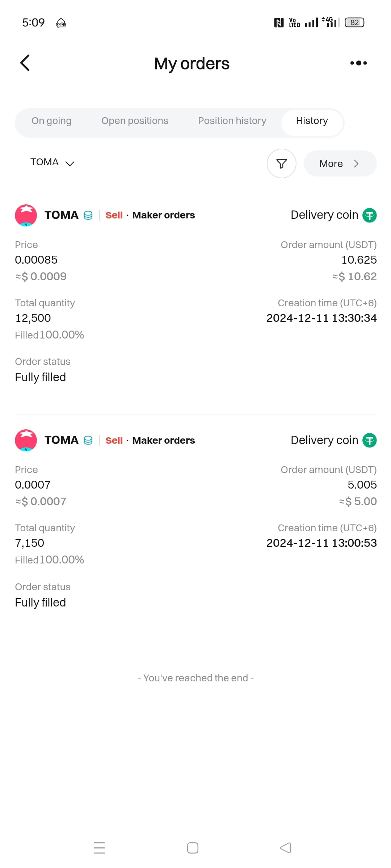391x868 pixels.
Task: Open the three-dot options menu
Action: click(x=358, y=63)
